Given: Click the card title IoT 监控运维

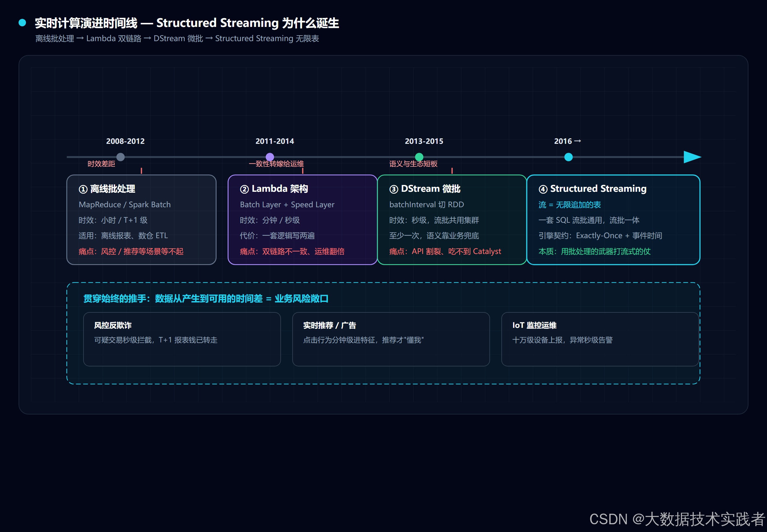Looking at the screenshot, I should coord(534,325).
